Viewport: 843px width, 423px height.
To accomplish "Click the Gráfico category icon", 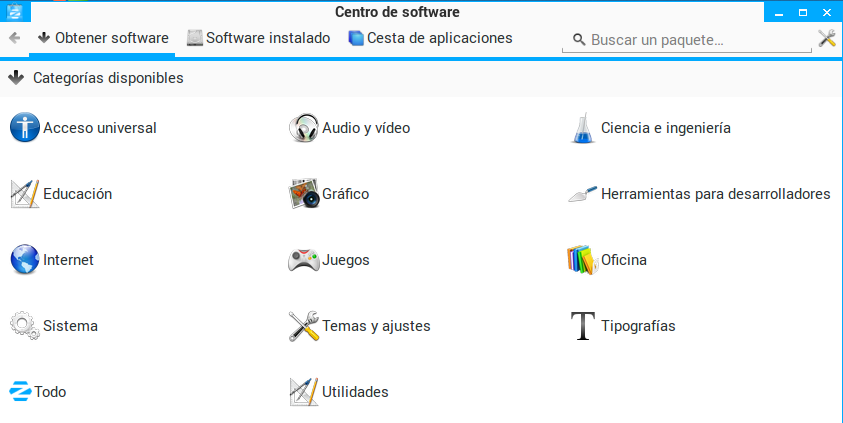I will pos(303,194).
